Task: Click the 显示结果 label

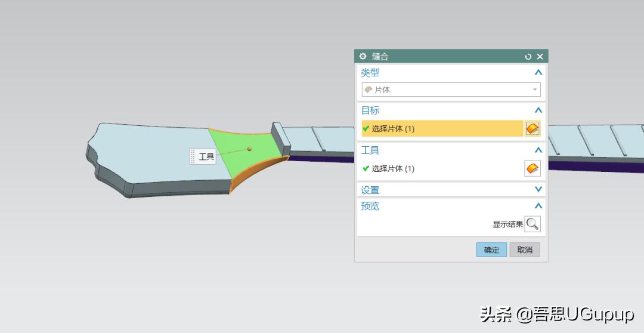Action: coord(508,224)
